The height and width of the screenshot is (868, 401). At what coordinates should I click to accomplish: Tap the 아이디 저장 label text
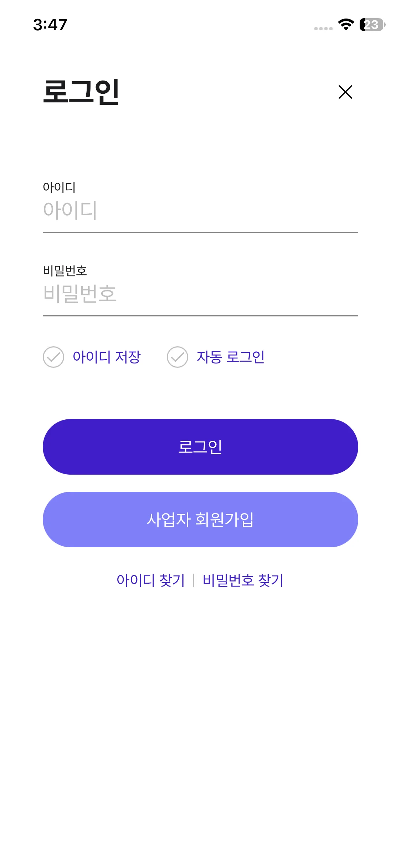pyautogui.click(x=107, y=357)
